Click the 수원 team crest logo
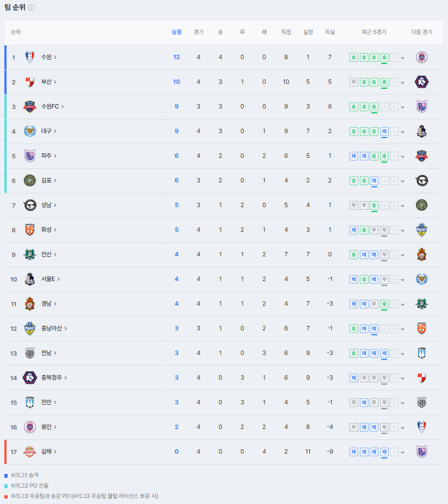Viewport: 448px width, 504px height. click(x=30, y=57)
